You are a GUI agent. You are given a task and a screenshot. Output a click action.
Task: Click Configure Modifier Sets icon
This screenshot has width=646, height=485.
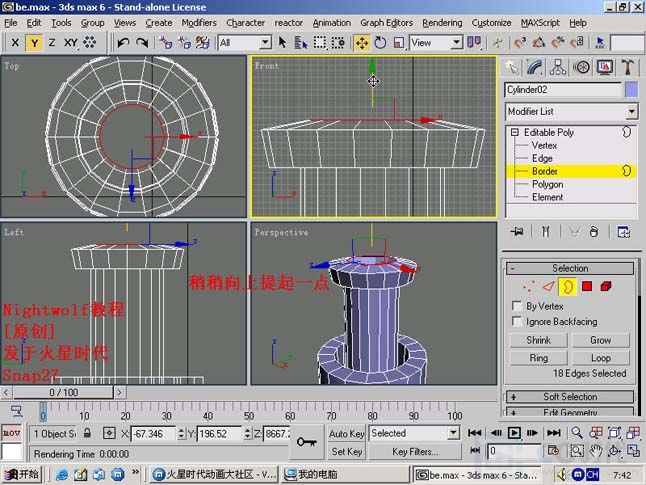(624, 232)
